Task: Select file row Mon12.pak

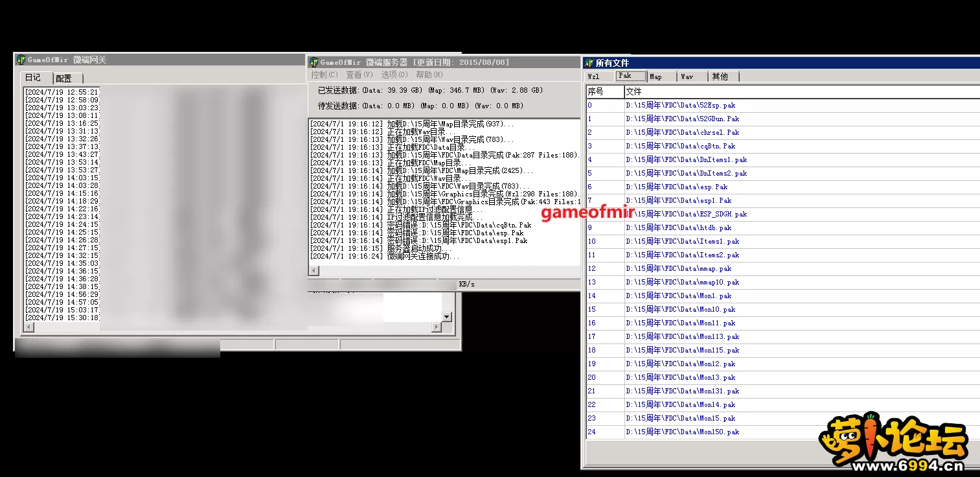Action: point(783,364)
